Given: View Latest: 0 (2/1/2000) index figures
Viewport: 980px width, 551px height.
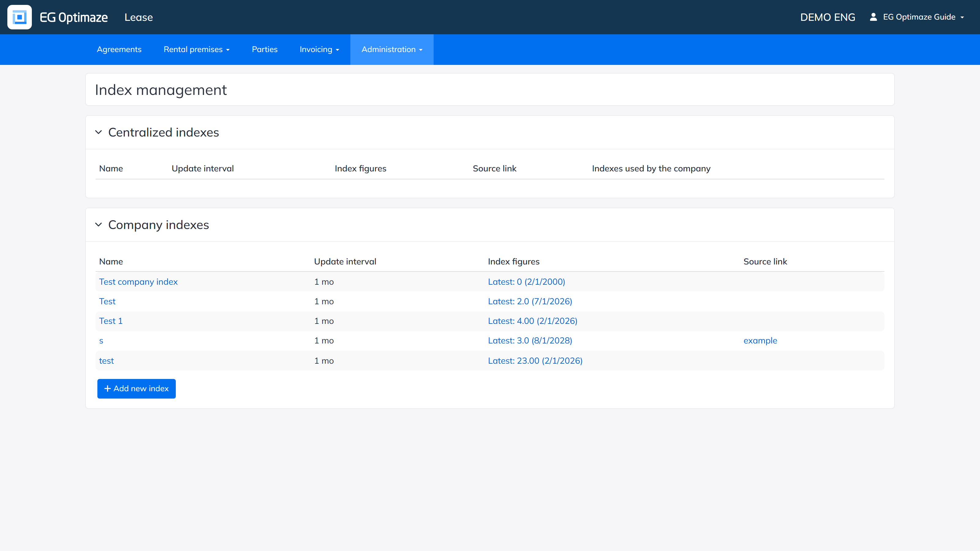Looking at the screenshot, I should (x=526, y=282).
